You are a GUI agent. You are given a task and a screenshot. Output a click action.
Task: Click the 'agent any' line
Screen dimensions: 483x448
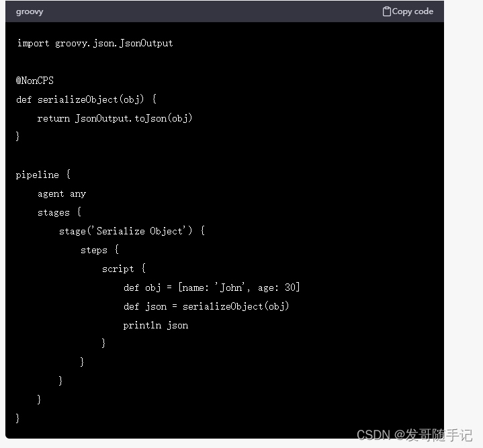click(62, 193)
